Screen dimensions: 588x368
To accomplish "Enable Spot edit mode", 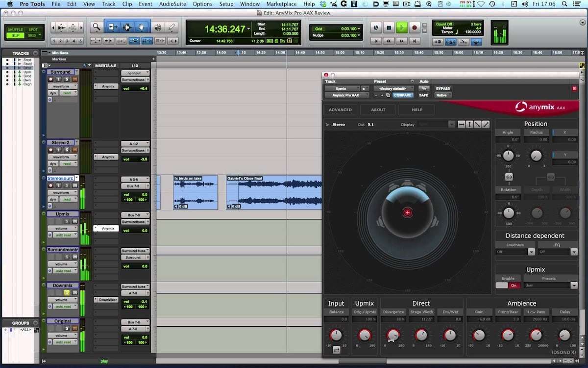I will (33, 29).
